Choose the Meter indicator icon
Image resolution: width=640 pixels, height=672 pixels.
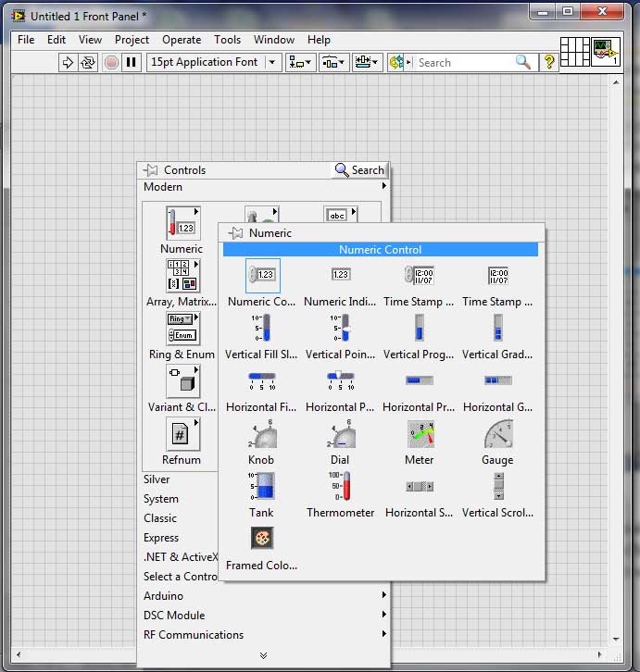(x=420, y=434)
